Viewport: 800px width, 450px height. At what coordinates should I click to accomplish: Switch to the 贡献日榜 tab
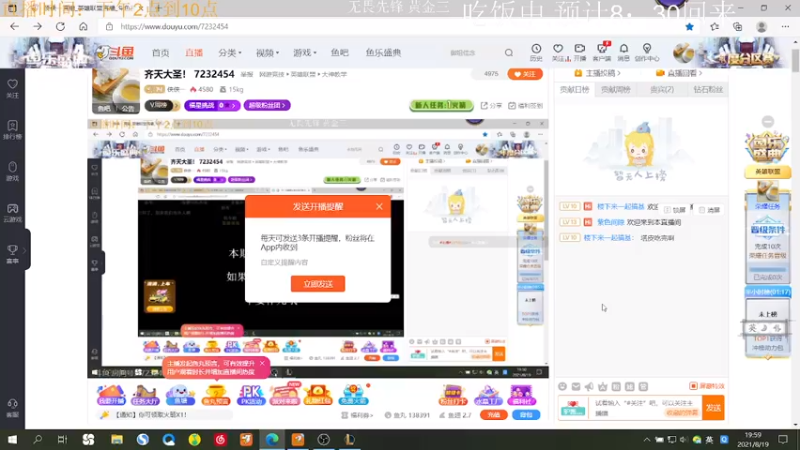(574, 89)
